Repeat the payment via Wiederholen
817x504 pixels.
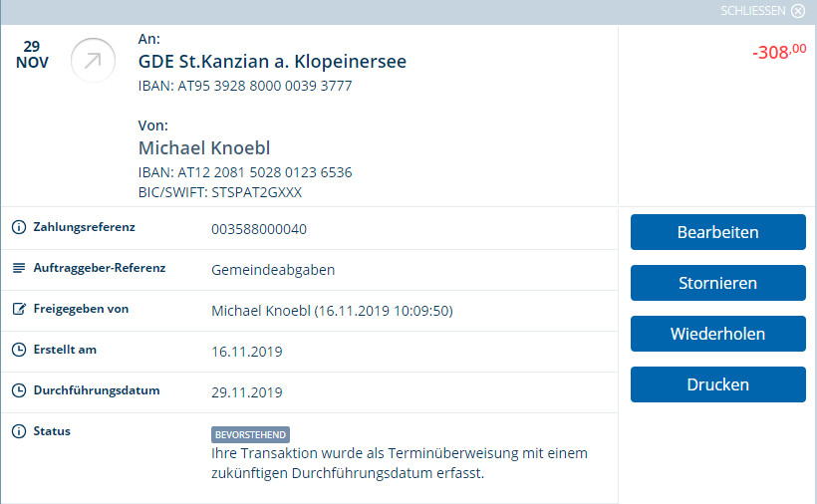tap(718, 334)
